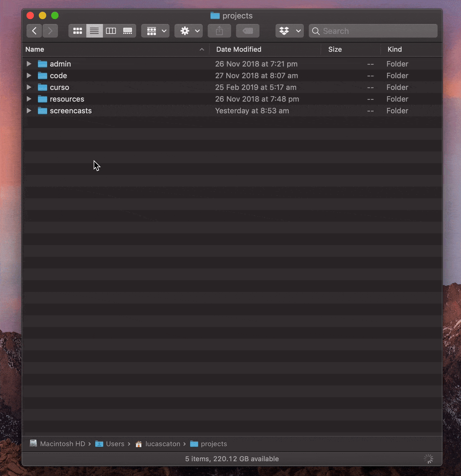
Task: Select the resources folder icon
Action: [43, 99]
